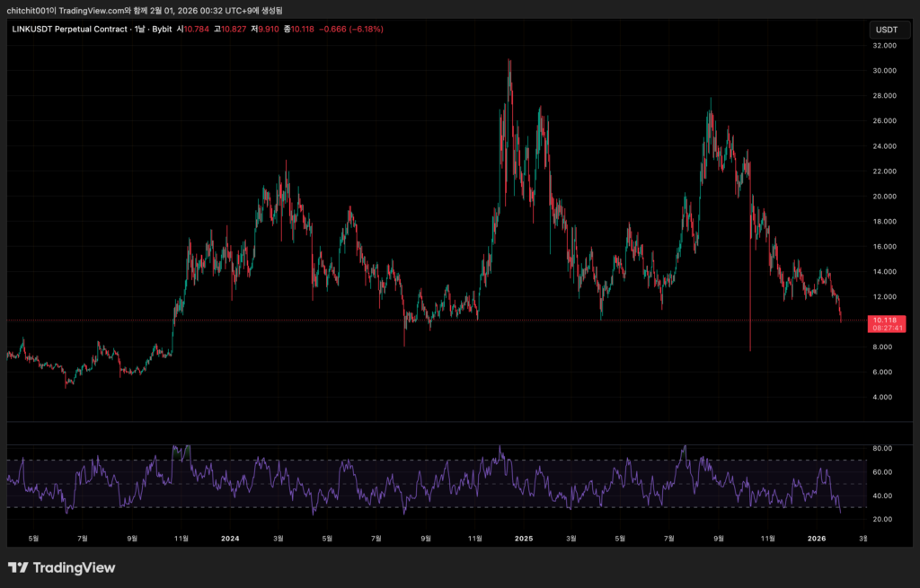
Task: Select the 2026 label on time axis
Action: (x=817, y=539)
